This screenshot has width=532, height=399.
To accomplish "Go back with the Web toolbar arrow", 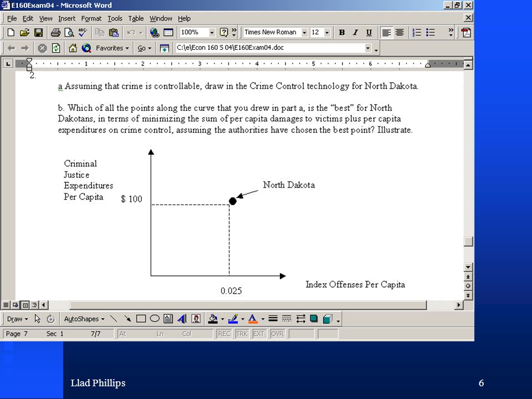I will click(x=11, y=48).
